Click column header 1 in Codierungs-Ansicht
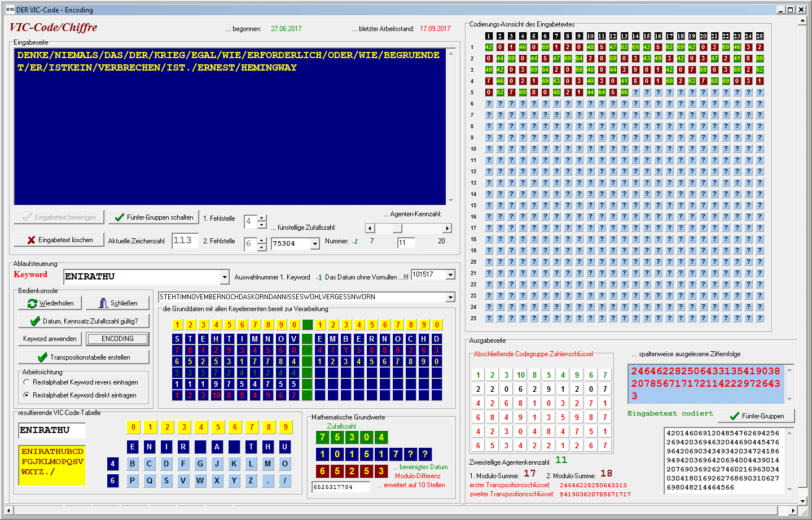The image size is (812, 520). (x=489, y=36)
